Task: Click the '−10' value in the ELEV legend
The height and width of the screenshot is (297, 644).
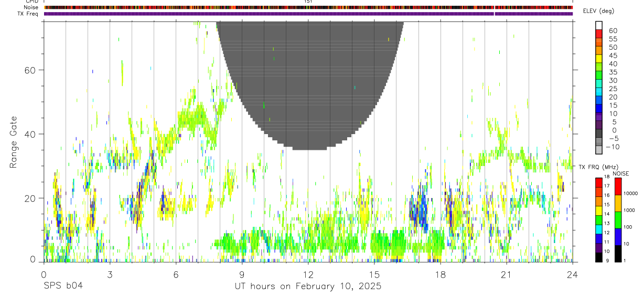Action: pyautogui.click(x=614, y=147)
